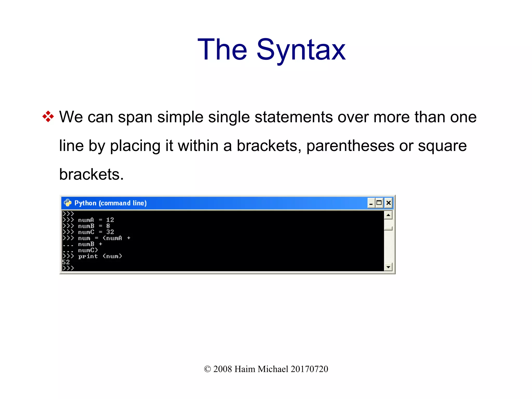Image resolution: width=532 pixels, height=399 pixels.
Task: Click the 'num = (numA +' console line
Action: (104, 238)
